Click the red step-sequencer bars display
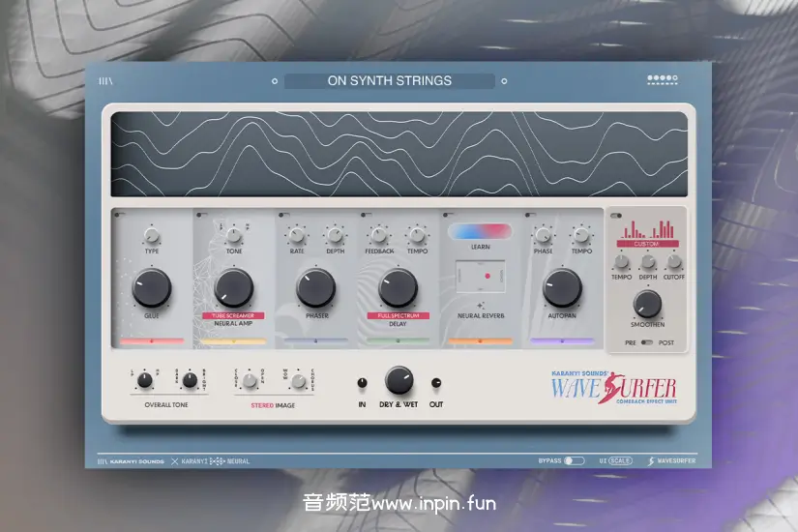This screenshot has height=532, width=798. (x=647, y=229)
